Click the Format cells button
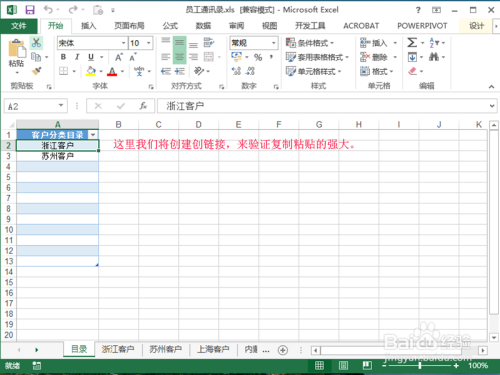 377,71
